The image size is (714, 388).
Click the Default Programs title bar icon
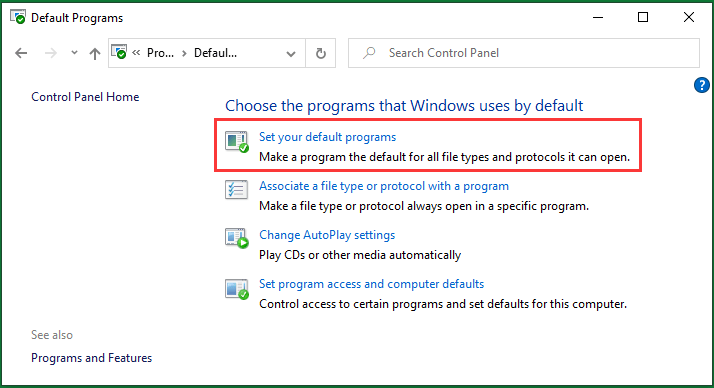(x=18, y=17)
